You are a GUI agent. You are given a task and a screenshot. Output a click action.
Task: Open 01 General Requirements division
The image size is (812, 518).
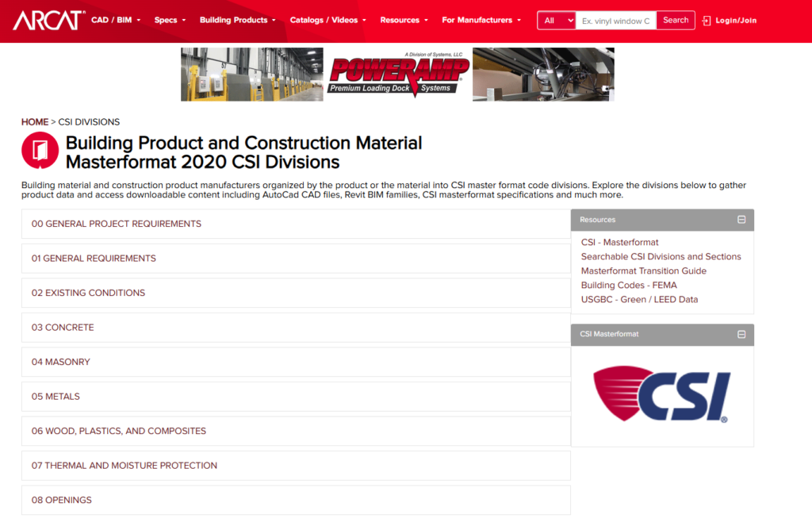click(x=296, y=259)
